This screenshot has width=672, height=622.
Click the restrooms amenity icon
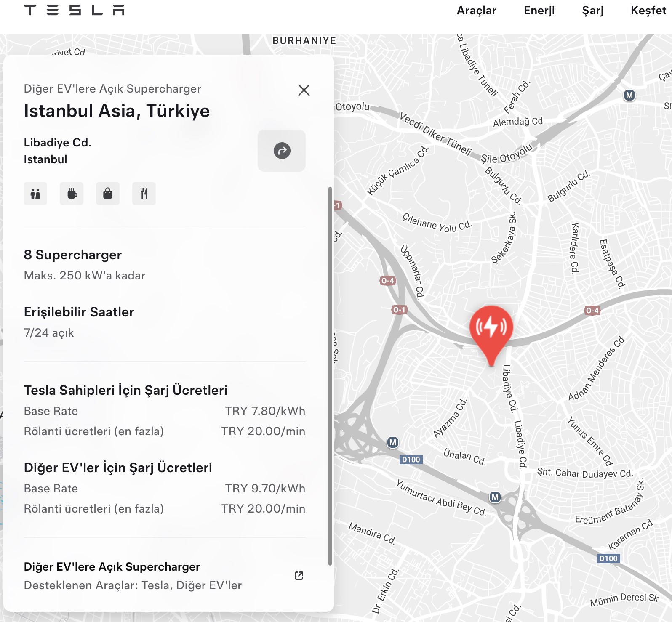(x=35, y=194)
